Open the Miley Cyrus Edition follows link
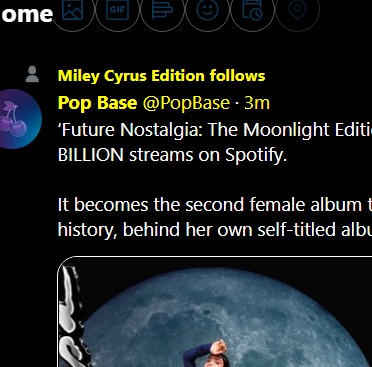The width and height of the screenshot is (372, 367). (x=161, y=76)
